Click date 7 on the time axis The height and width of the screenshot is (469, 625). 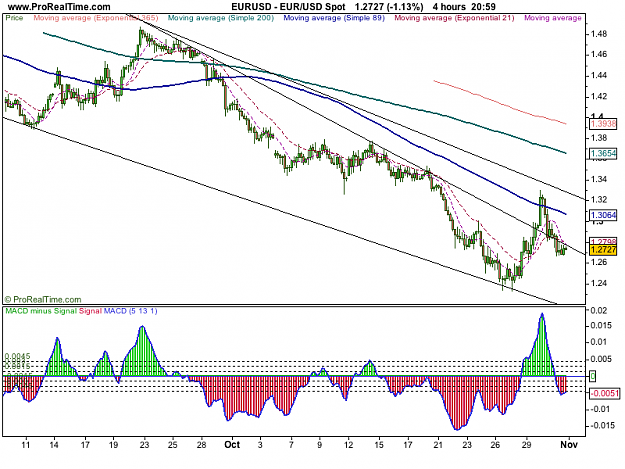click(291, 445)
